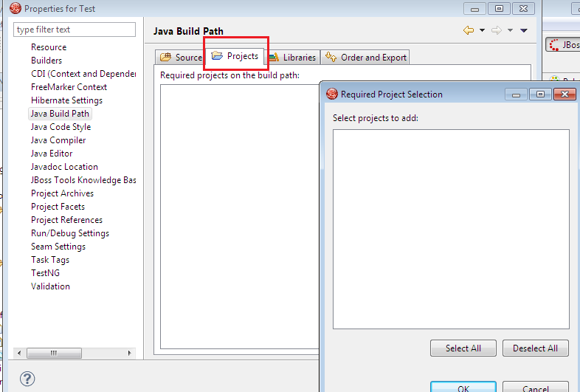Open Project Facets page
The height and width of the screenshot is (392, 580).
coord(58,207)
